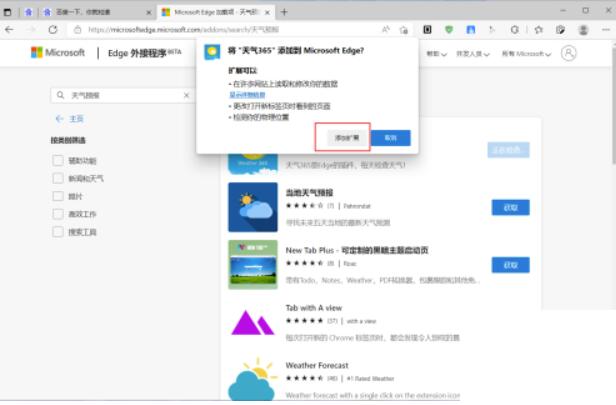Open the Weather Forecast extension title
This screenshot has width=616, height=405.
317,365
